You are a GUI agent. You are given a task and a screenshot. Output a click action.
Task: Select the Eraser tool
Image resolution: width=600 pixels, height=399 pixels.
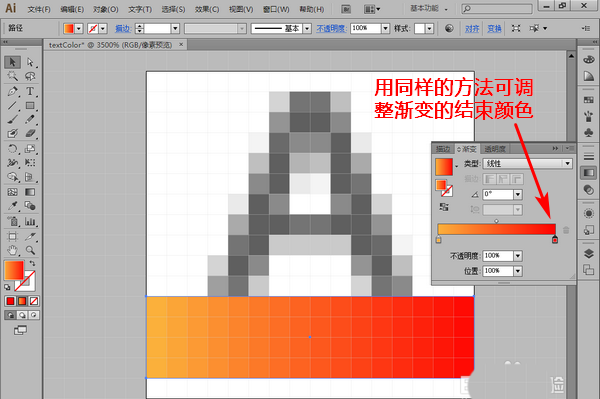[x=30, y=133]
